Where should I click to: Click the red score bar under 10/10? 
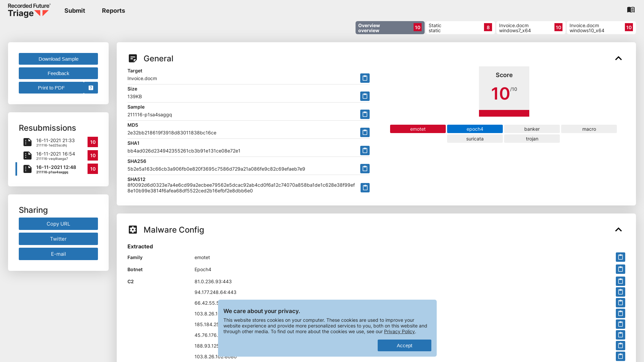tap(504, 113)
